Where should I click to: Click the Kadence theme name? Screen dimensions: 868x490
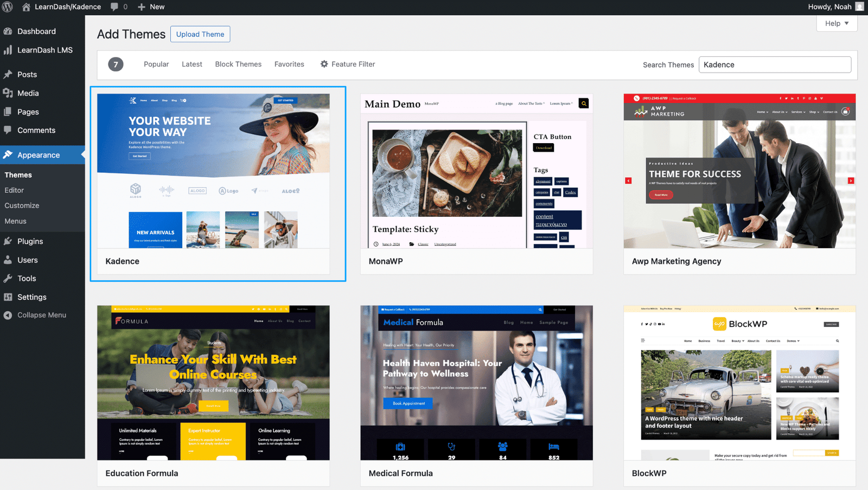(123, 261)
